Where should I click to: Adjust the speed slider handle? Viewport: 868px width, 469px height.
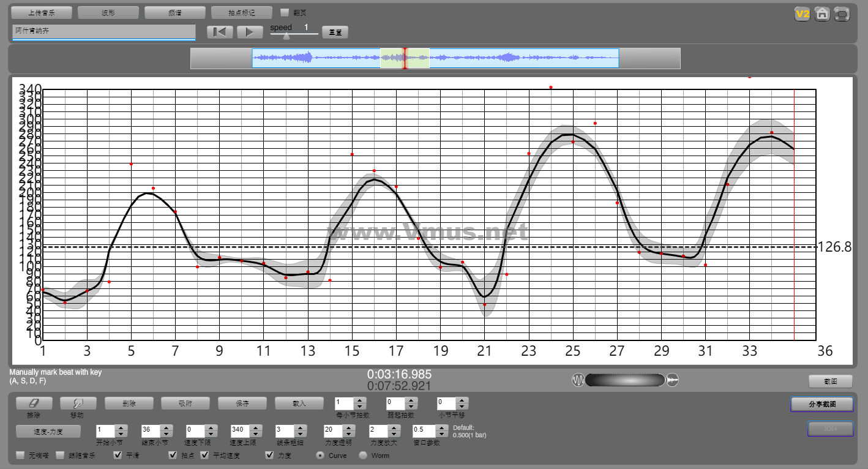coord(286,36)
